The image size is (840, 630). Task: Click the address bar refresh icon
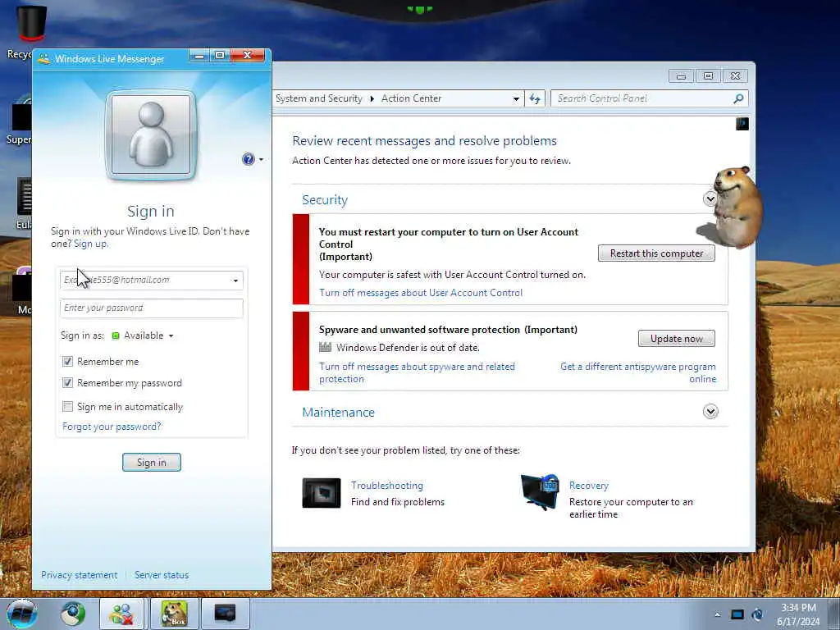point(535,98)
